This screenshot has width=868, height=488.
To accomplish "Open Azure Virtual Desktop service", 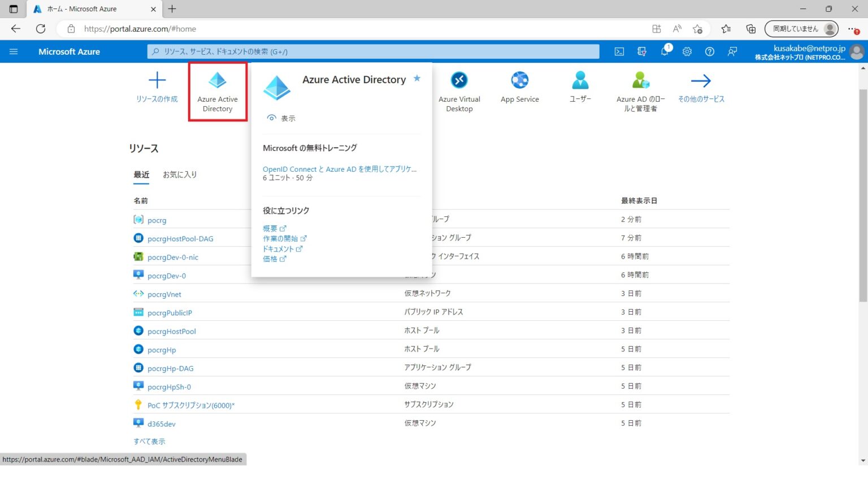I will (x=459, y=90).
